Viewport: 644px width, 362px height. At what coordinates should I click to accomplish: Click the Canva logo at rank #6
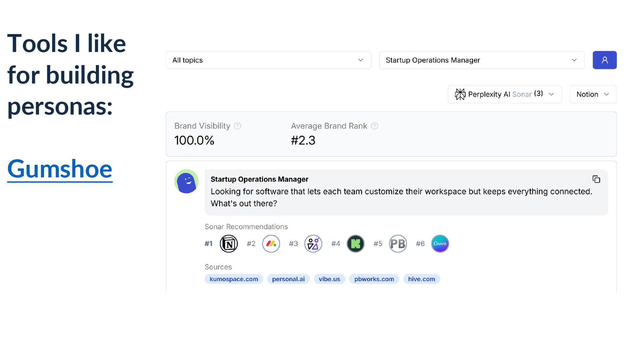point(440,244)
